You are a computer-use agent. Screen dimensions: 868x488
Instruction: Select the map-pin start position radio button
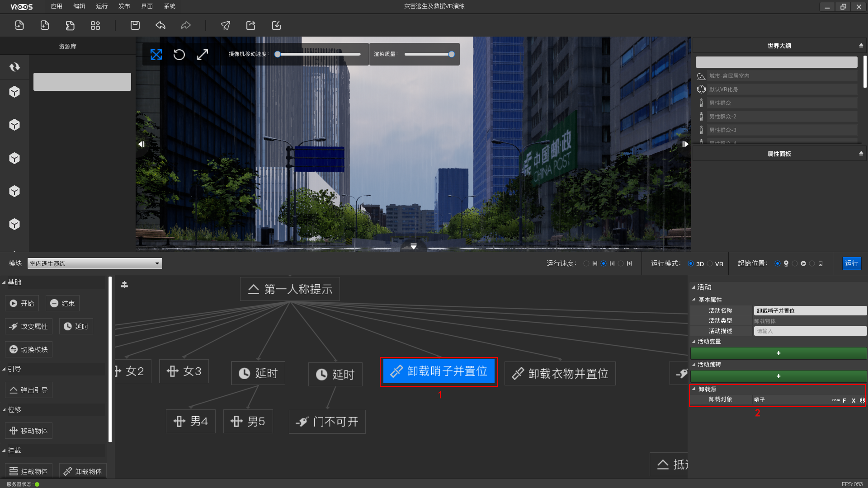(x=777, y=263)
